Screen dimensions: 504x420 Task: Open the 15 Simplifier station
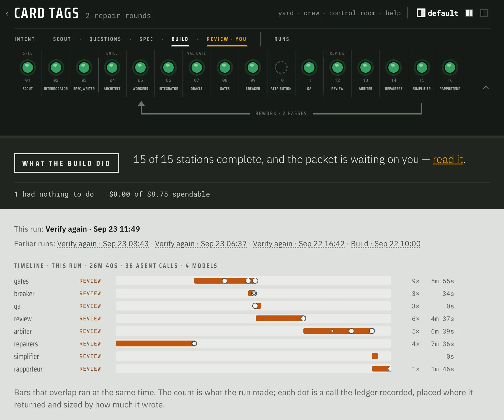422,68
